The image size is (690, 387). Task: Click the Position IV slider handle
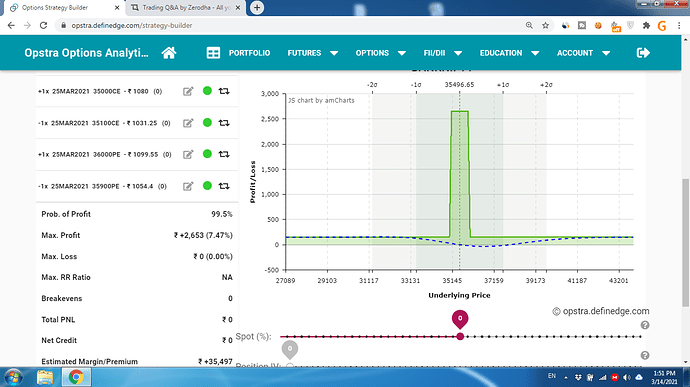(x=290, y=366)
